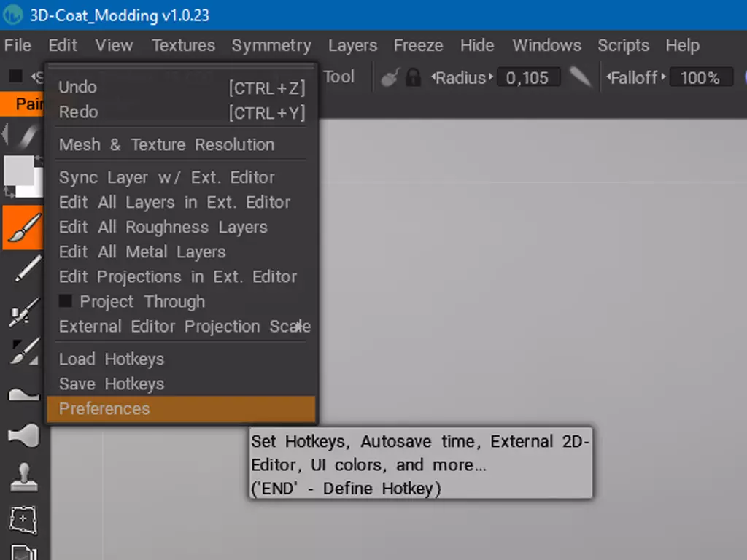Open the Windows menu

(x=546, y=45)
